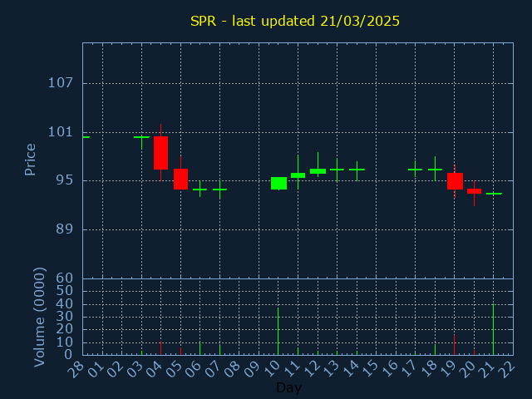Click the chart title 'SPR - last updated 21/03/2025'
Viewport: 532px width, 399px height.
295,21
